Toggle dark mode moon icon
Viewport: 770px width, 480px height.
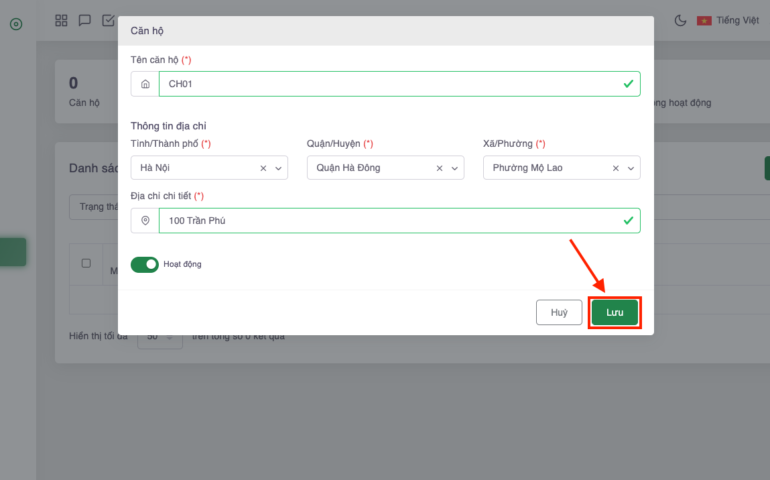(681, 20)
